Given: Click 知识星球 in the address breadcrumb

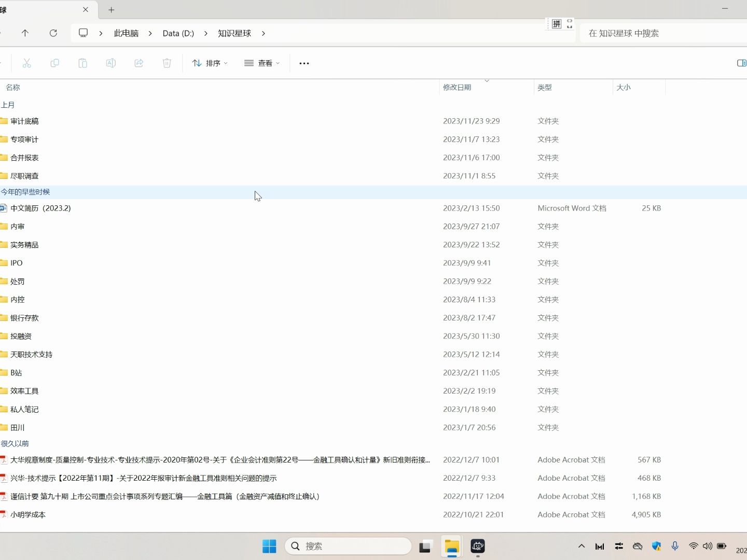Looking at the screenshot, I should (x=234, y=33).
